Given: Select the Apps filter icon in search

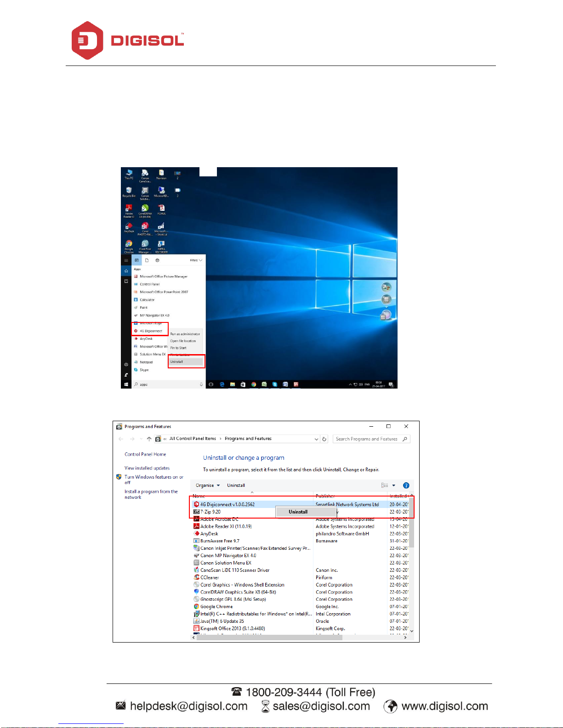Looking at the screenshot, I should click(136, 260).
